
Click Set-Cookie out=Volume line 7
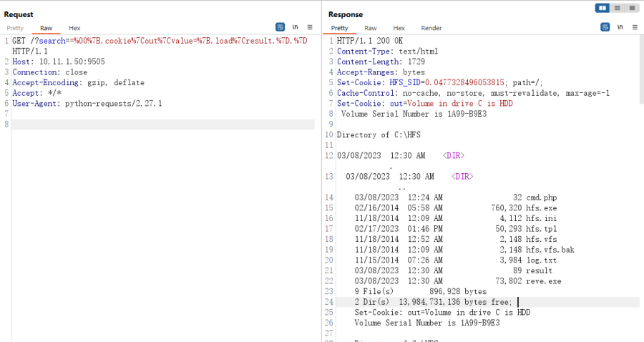(x=425, y=104)
